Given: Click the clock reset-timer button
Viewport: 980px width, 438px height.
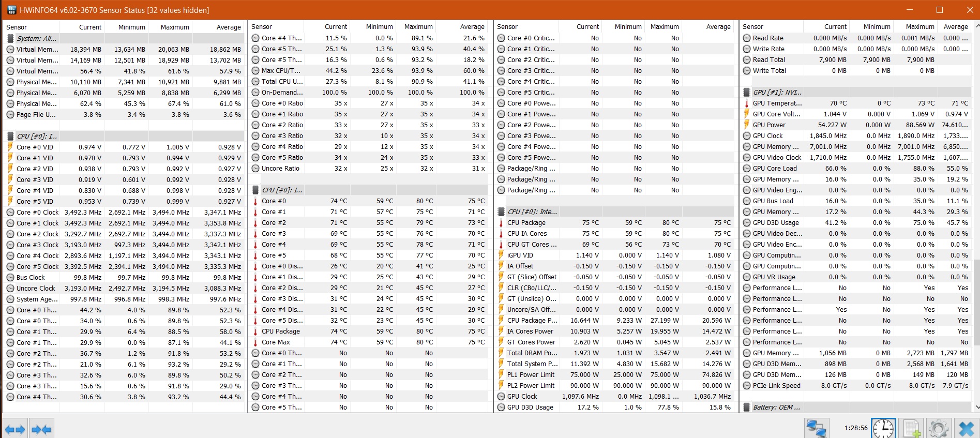Looking at the screenshot, I should (x=883, y=429).
